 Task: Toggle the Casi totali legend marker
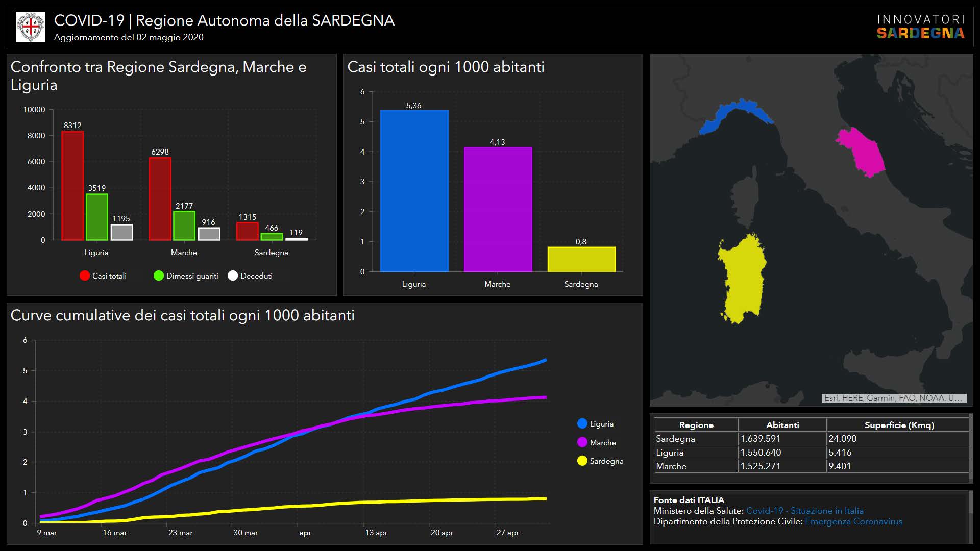(x=85, y=276)
